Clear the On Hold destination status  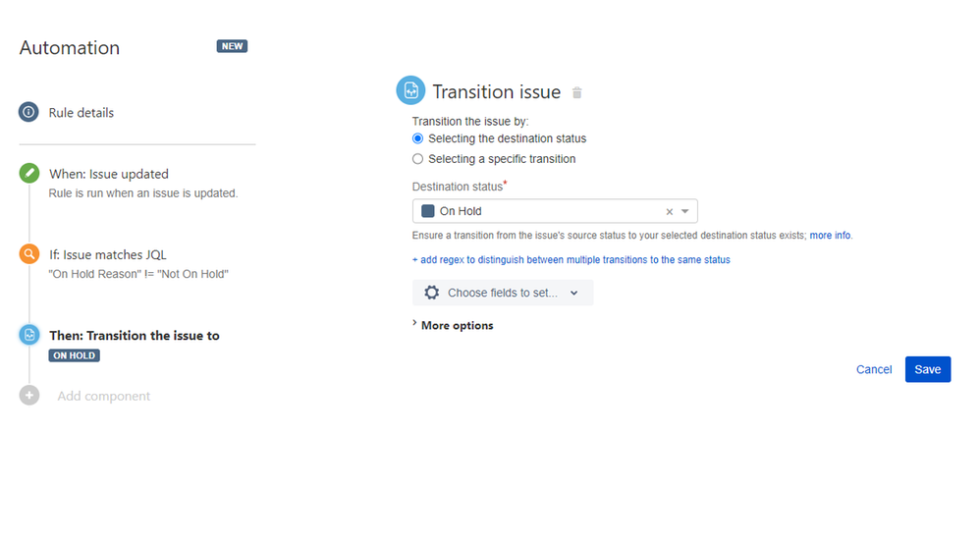click(670, 211)
